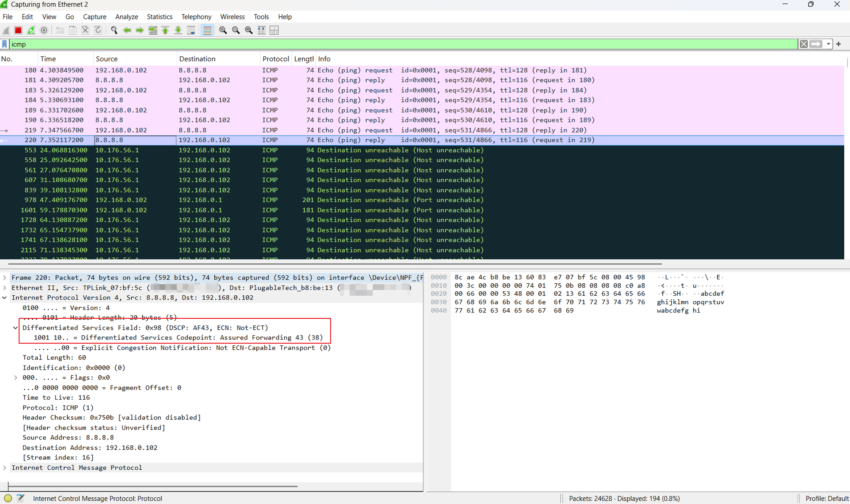
Task: Sort packets by the Info column
Action: 580,59
